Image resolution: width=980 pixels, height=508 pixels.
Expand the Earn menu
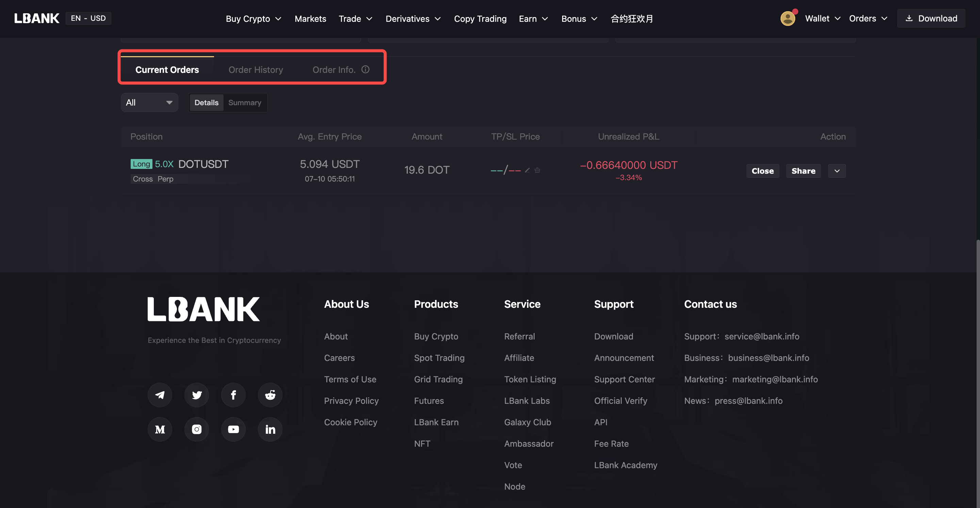pos(533,19)
